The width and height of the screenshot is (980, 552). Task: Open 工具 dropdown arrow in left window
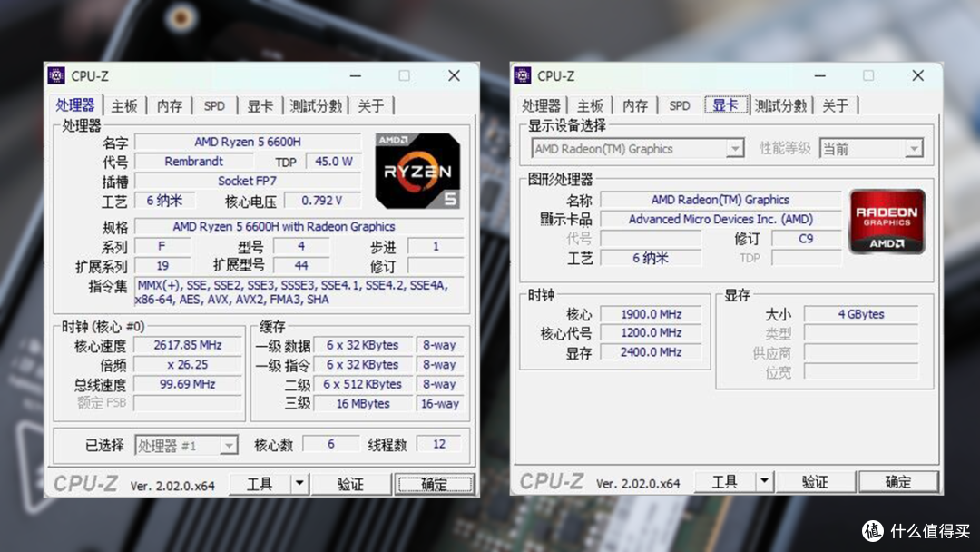click(299, 484)
